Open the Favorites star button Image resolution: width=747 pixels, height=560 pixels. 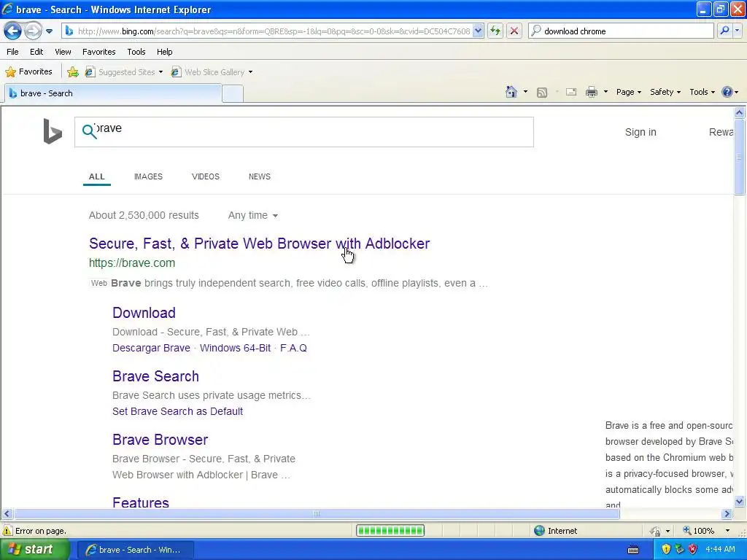pyautogui.click(x=28, y=72)
